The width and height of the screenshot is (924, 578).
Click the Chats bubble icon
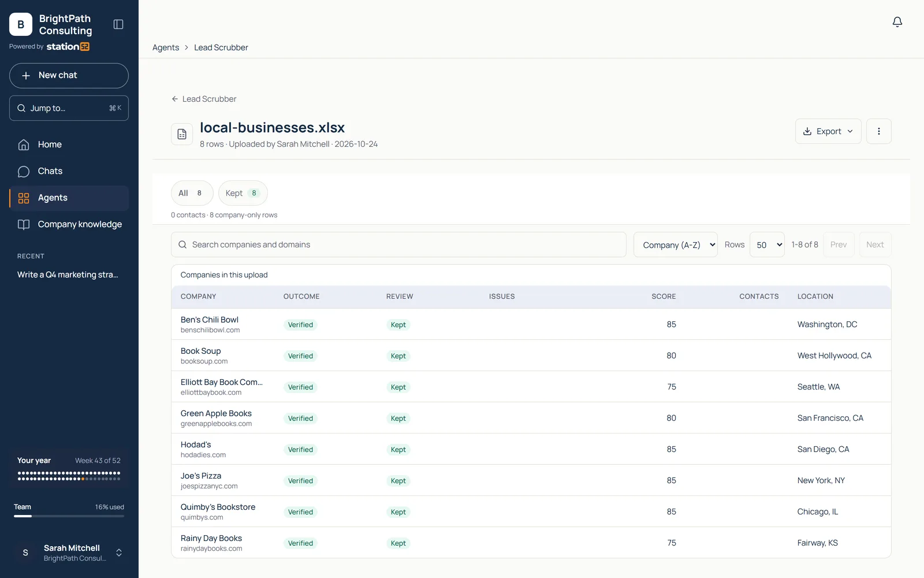point(24,171)
